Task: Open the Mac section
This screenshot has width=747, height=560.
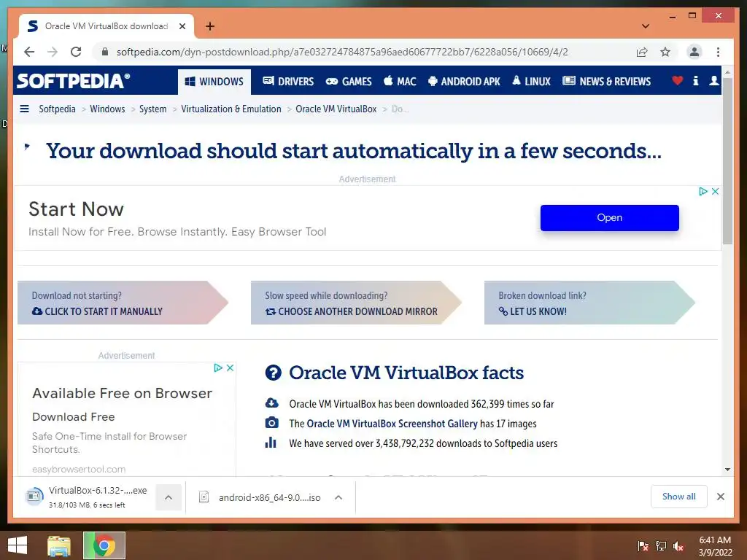Action: click(400, 82)
